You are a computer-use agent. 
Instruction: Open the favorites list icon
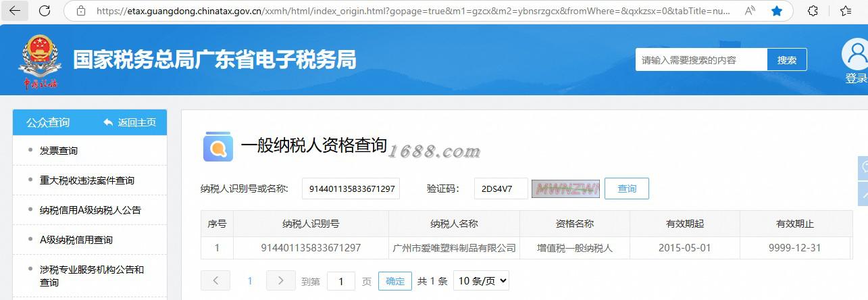pos(846,11)
